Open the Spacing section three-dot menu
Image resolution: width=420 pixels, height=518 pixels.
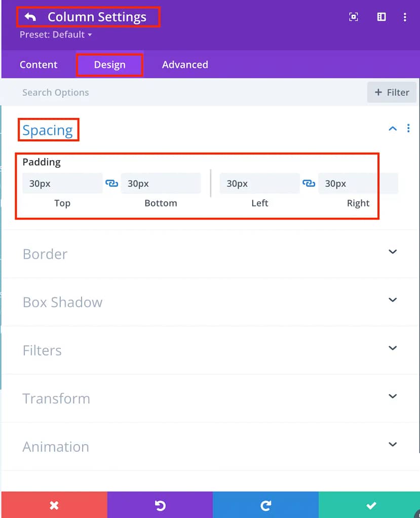(408, 128)
